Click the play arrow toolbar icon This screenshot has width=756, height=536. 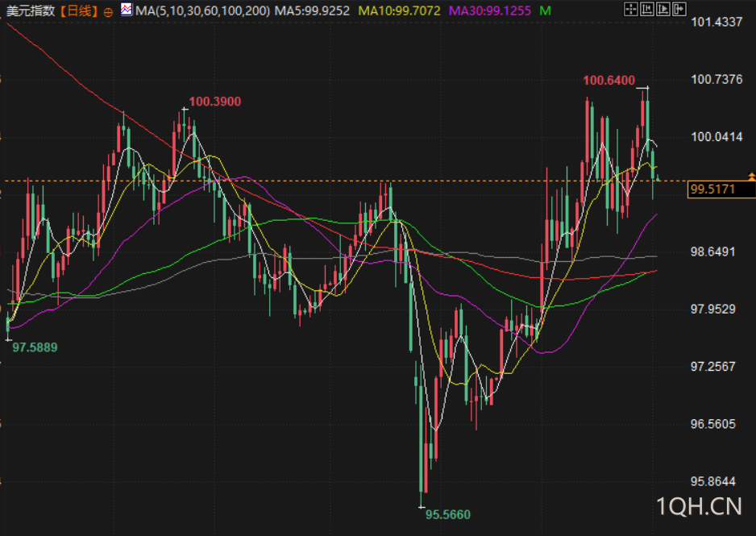pos(663,9)
